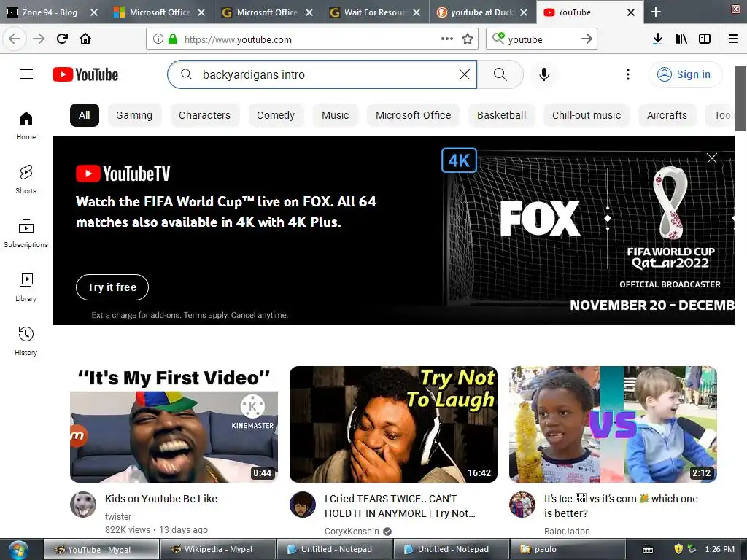
Task: Open Shorts in the sidebar
Action: (26, 179)
